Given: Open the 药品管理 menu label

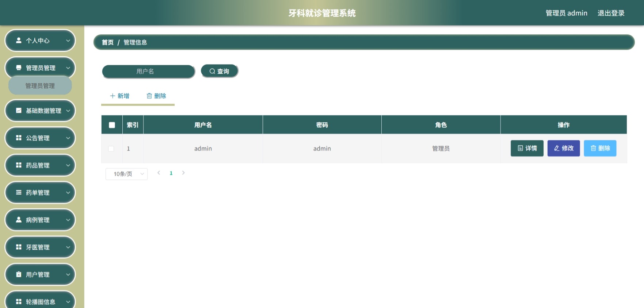Looking at the screenshot, I should click(x=38, y=165).
